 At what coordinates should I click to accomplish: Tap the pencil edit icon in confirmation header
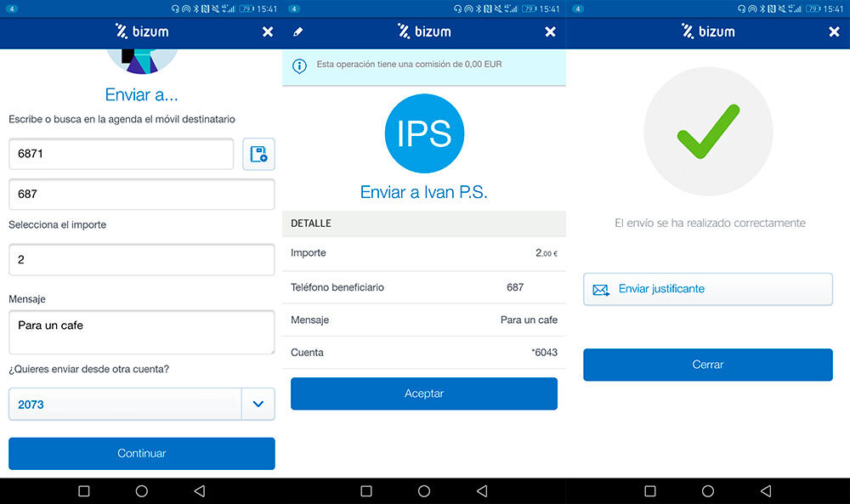click(x=297, y=32)
